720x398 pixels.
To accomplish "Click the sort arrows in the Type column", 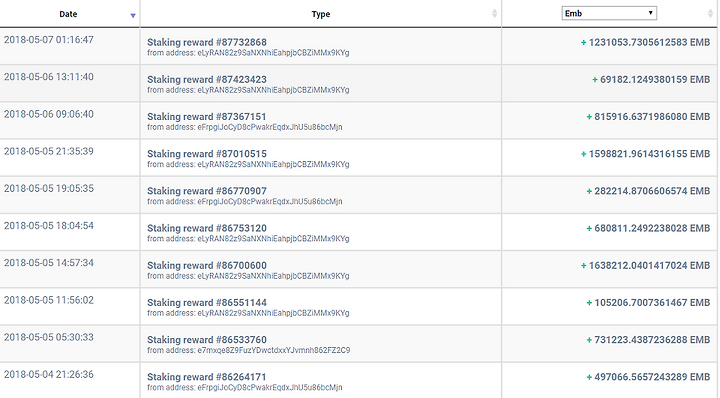I will (495, 13).
